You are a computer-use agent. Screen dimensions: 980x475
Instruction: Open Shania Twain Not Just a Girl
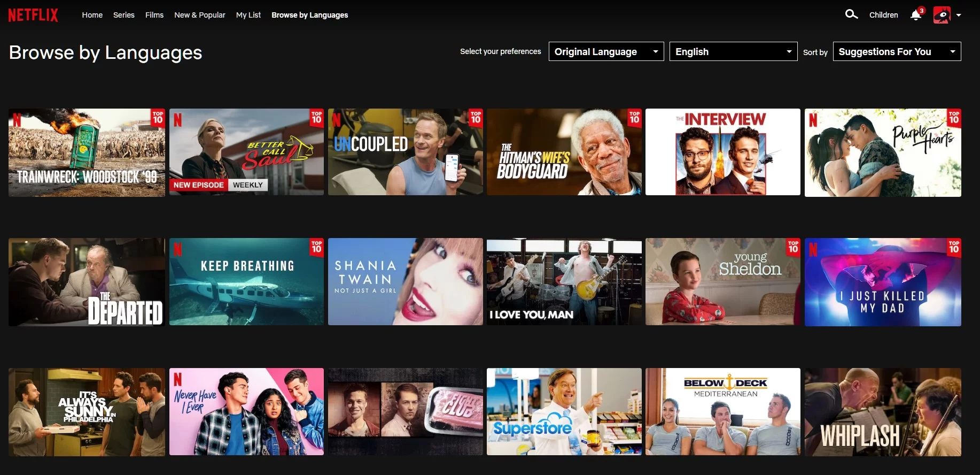click(x=405, y=282)
